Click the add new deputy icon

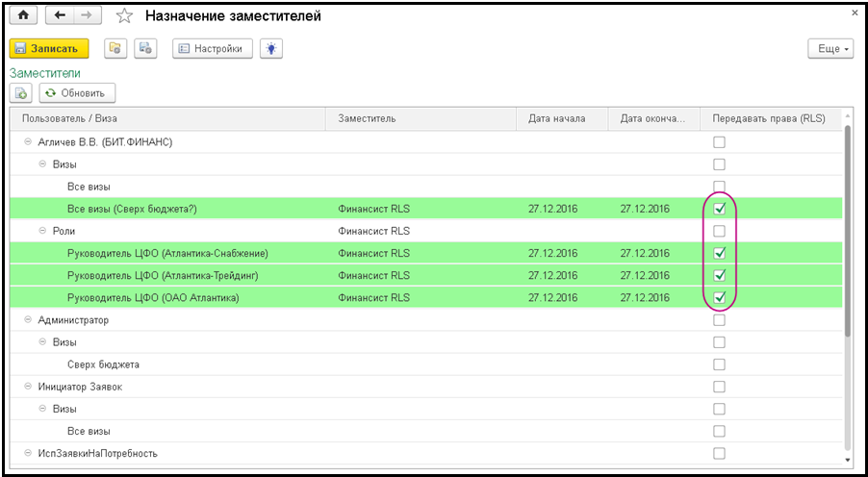click(x=21, y=93)
